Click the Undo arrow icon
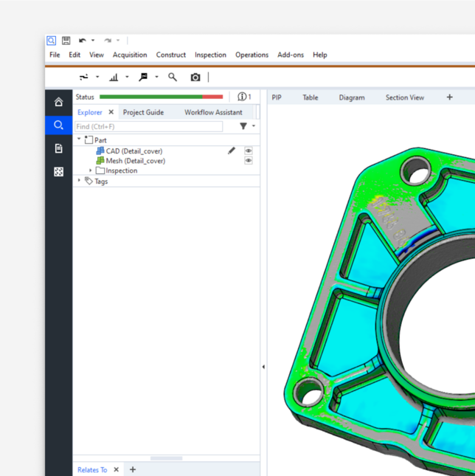This screenshot has width=475, height=476. 82,41
